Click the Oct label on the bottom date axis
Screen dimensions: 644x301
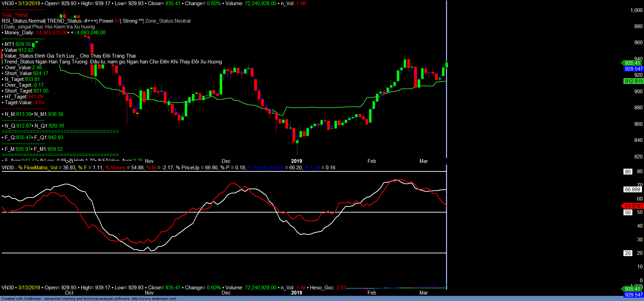[69, 293]
